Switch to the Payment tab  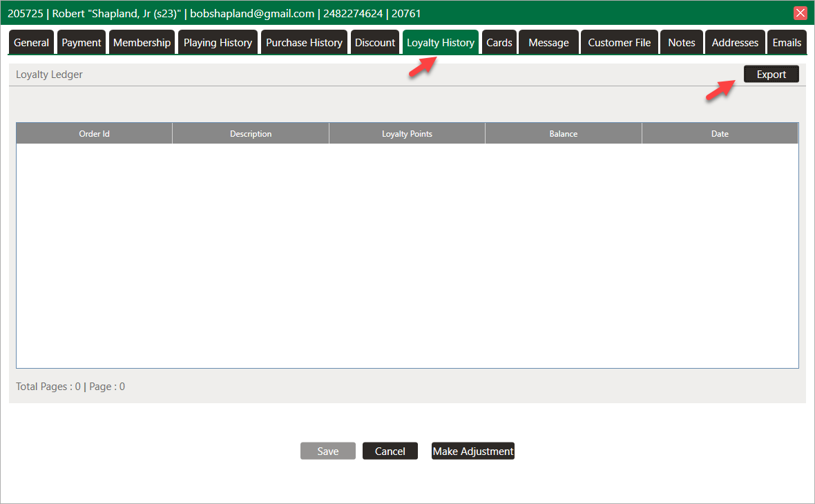(x=81, y=43)
